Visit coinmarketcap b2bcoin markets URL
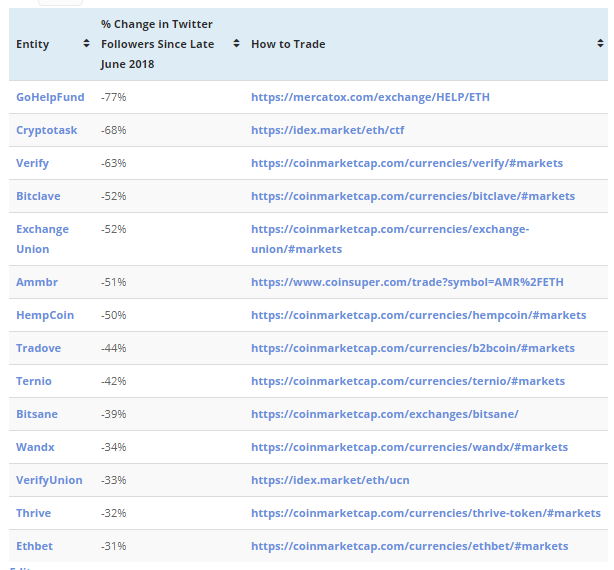614x570 pixels. [413, 348]
